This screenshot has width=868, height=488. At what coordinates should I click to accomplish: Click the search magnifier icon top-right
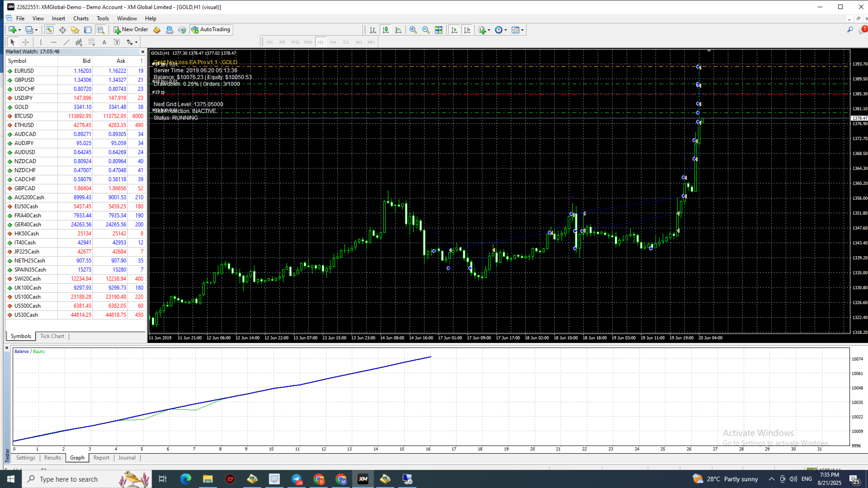[x=850, y=30]
